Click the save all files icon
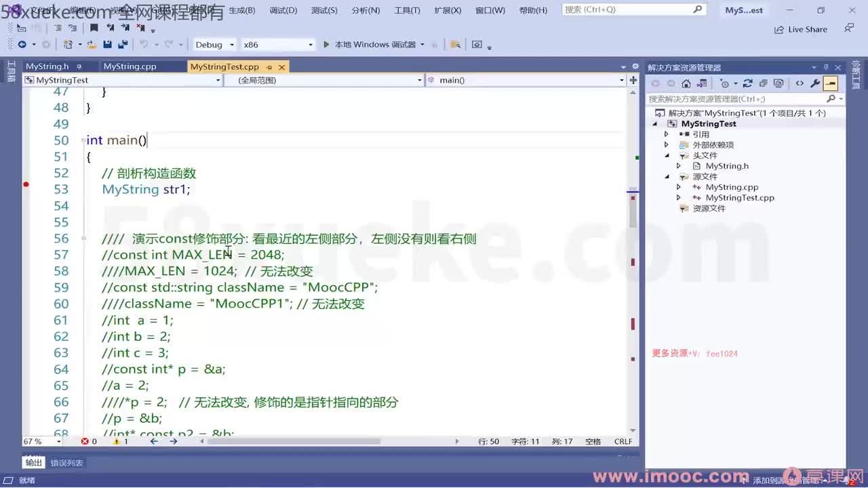Viewport: 868px width, 488px height. tap(123, 45)
